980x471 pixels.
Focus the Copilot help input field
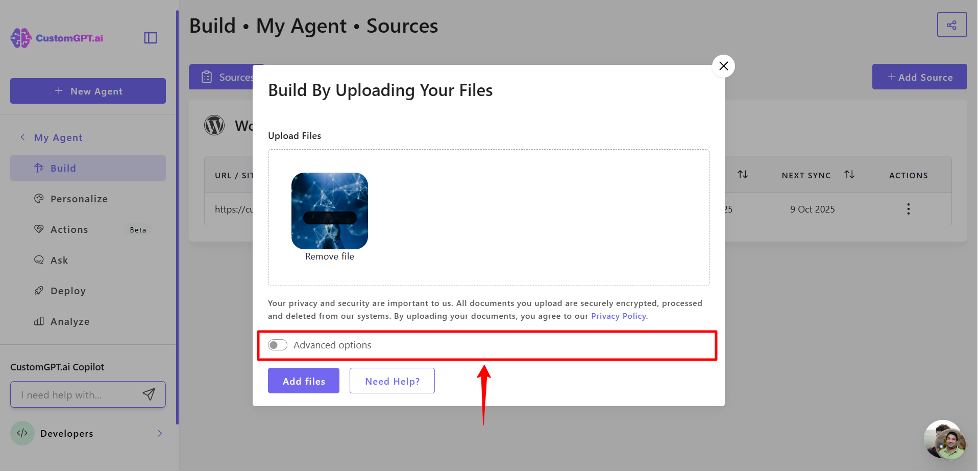click(77, 394)
